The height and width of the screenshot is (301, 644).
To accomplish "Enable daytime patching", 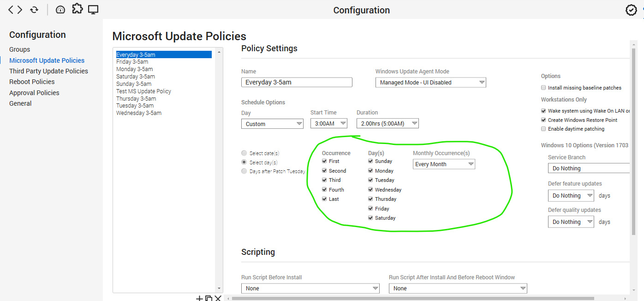I will 543,128.
